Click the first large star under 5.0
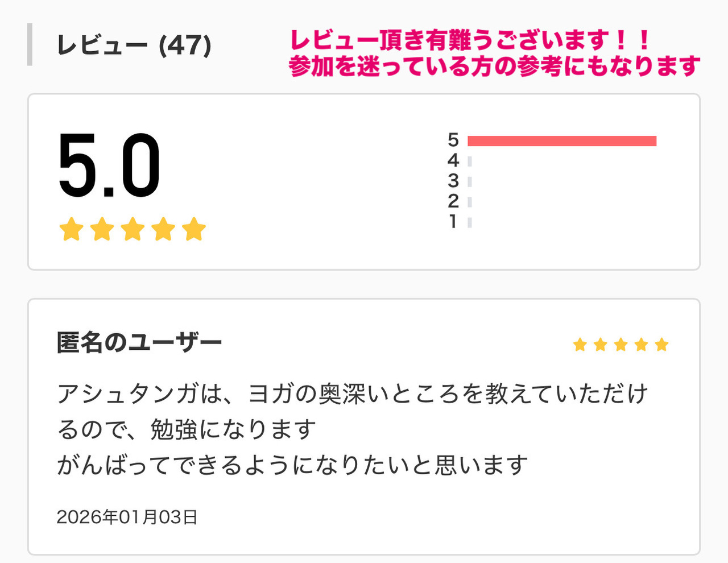This screenshot has height=563, width=728. (x=72, y=229)
